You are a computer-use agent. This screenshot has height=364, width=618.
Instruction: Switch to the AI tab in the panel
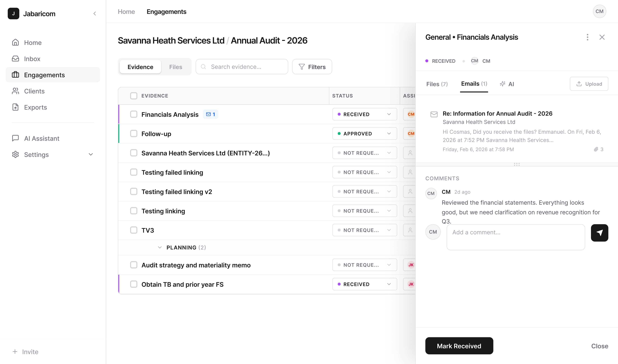click(507, 84)
